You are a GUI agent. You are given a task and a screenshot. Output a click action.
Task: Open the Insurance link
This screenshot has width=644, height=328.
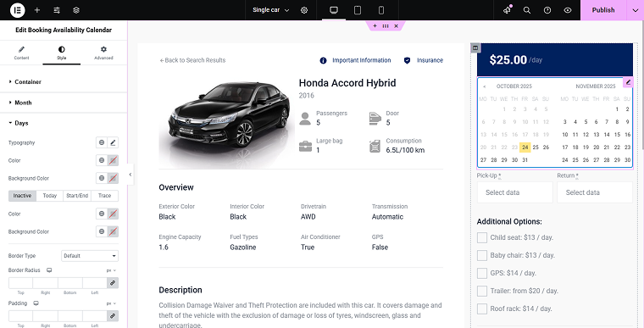[x=424, y=60]
